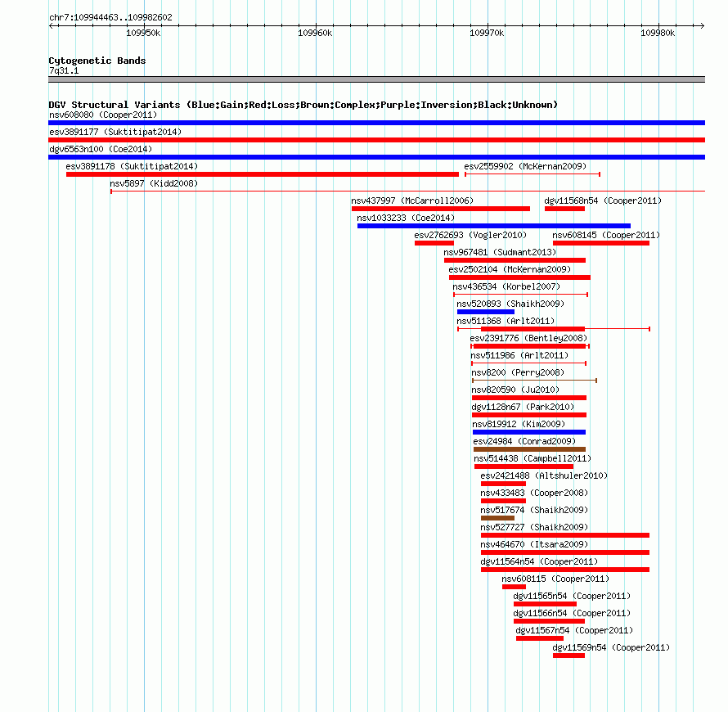728x712 pixels.
Task: Open dgv11567n54 (Cooper2011) variant label
Action: pyautogui.click(x=574, y=630)
